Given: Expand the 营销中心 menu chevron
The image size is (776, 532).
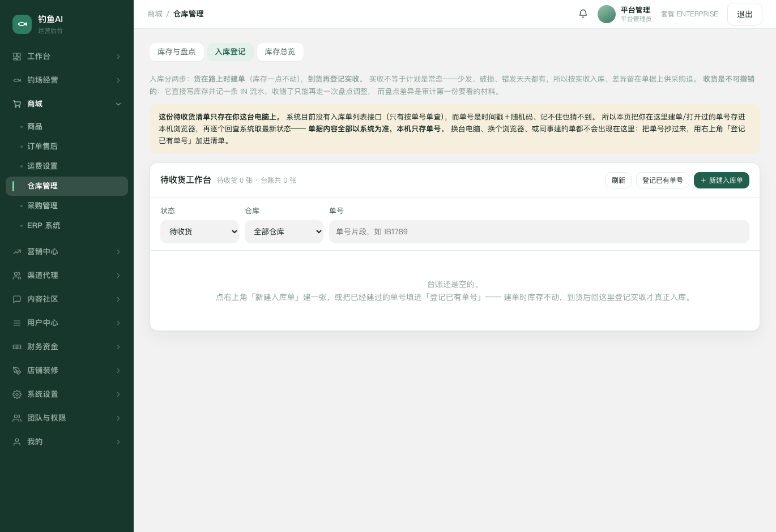Looking at the screenshot, I should [x=118, y=252].
